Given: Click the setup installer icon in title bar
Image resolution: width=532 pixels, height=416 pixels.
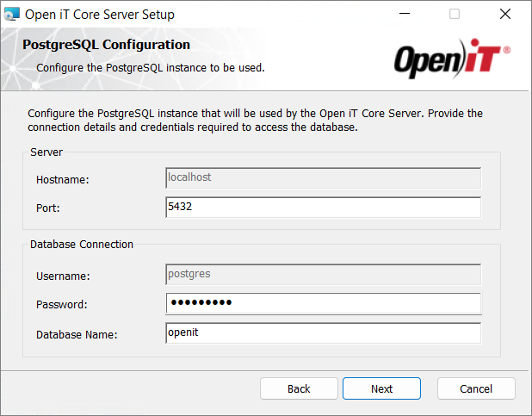Looking at the screenshot, I should tap(11, 15).
